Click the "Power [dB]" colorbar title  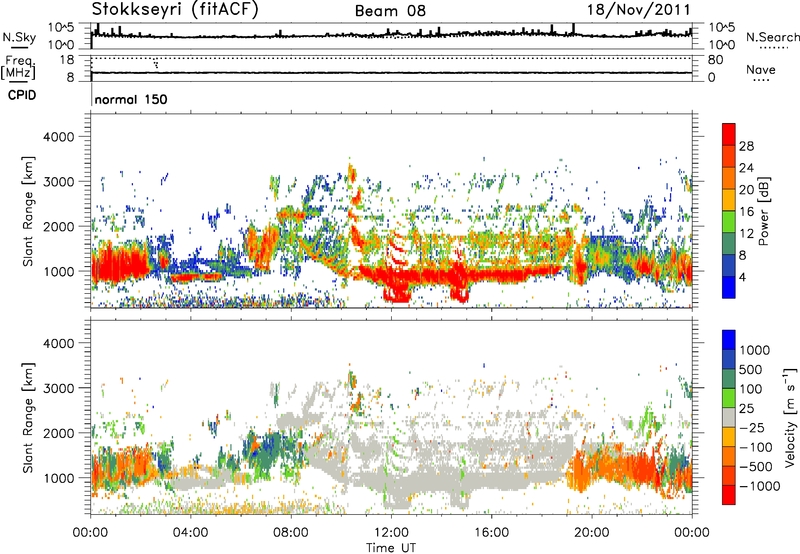(x=763, y=211)
